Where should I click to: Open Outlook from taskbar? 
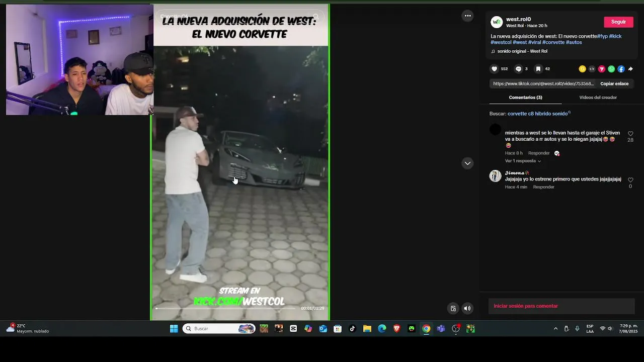(323, 329)
